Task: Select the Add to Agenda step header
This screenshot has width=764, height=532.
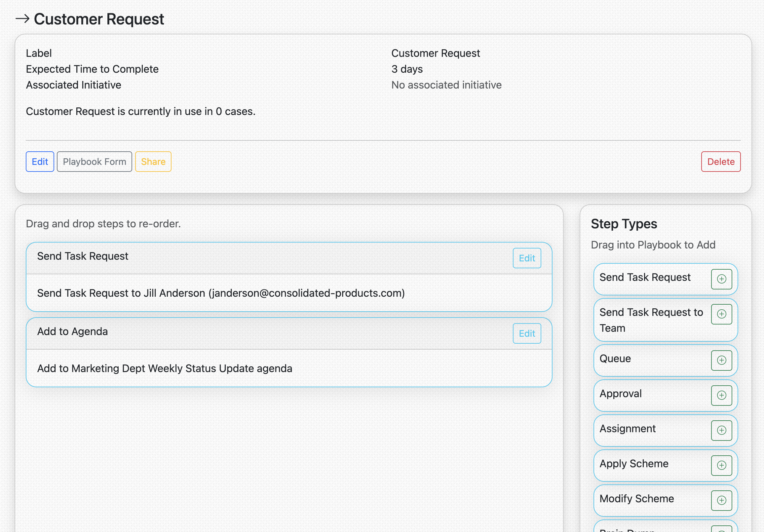Action: tap(73, 331)
